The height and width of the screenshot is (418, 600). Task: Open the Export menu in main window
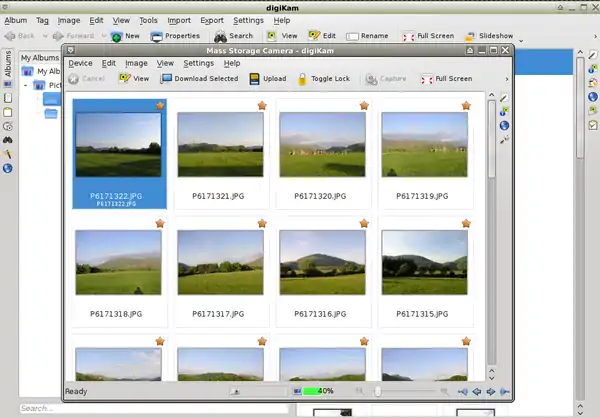pyautogui.click(x=211, y=20)
